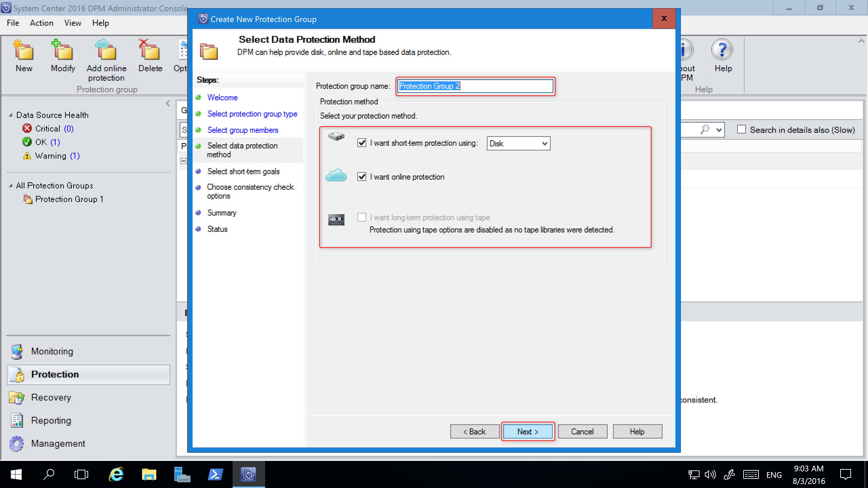The image size is (868, 488).
Task: Select short-term protection type dropdown
Action: click(x=518, y=143)
